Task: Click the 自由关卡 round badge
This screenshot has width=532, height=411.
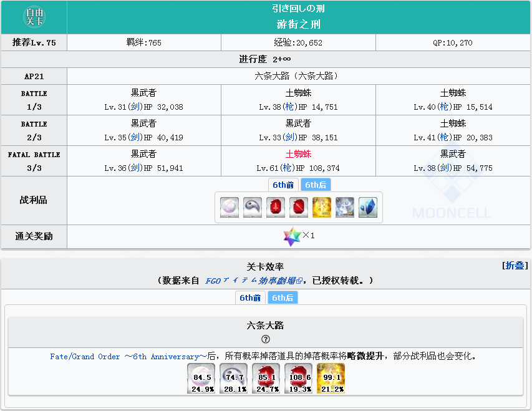Action: (34, 17)
